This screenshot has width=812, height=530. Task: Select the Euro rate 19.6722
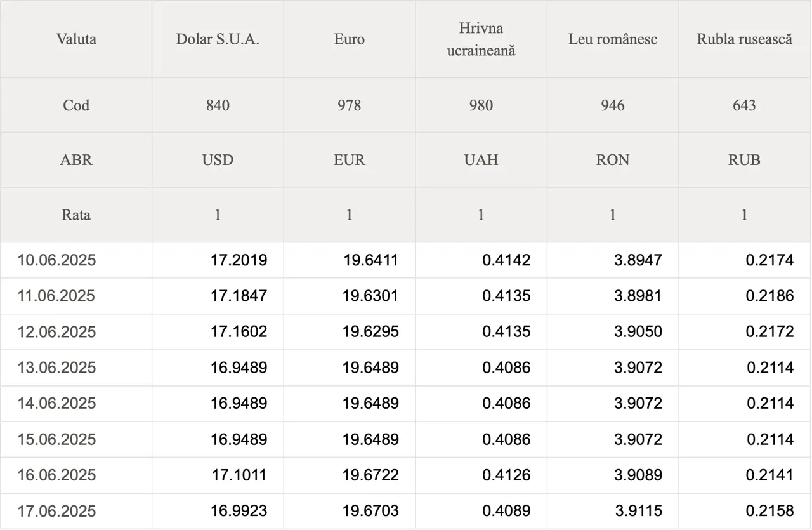pyautogui.click(x=370, y=475)
